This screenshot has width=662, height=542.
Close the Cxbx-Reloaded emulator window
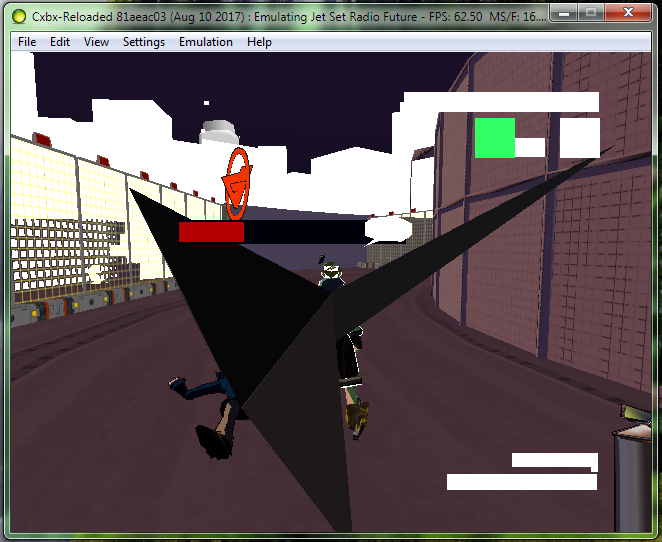[x=628, y=13]
